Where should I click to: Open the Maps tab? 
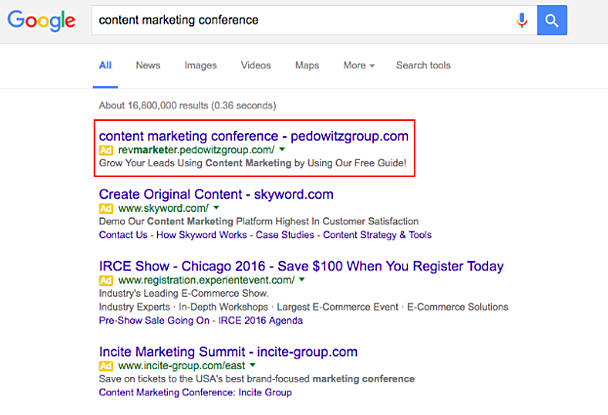pos(307,66)
